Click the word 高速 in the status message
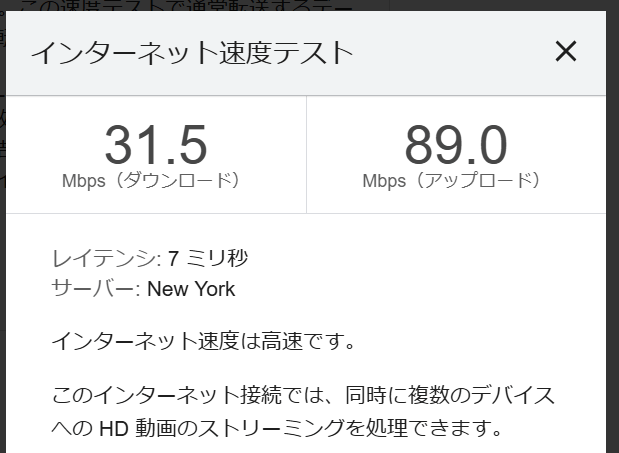 click(290, 343)
